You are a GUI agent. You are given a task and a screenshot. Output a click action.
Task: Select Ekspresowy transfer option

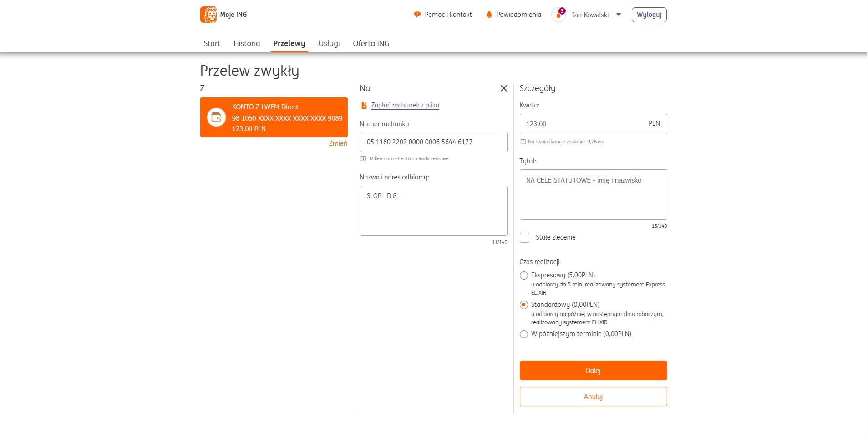(x=524, y=276)
